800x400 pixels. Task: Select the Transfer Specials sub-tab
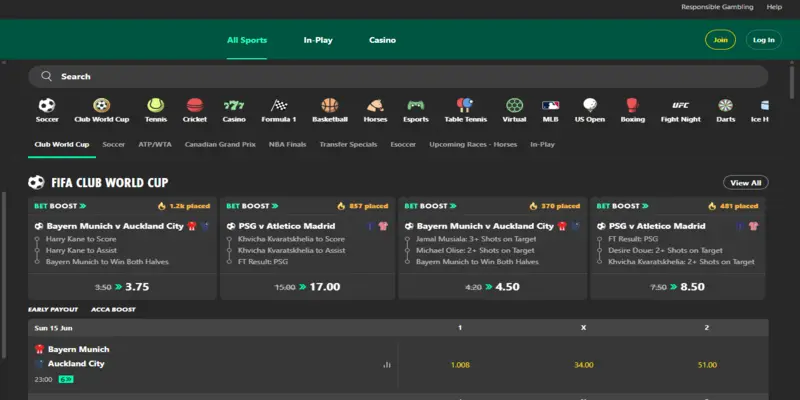coord(348,144)
